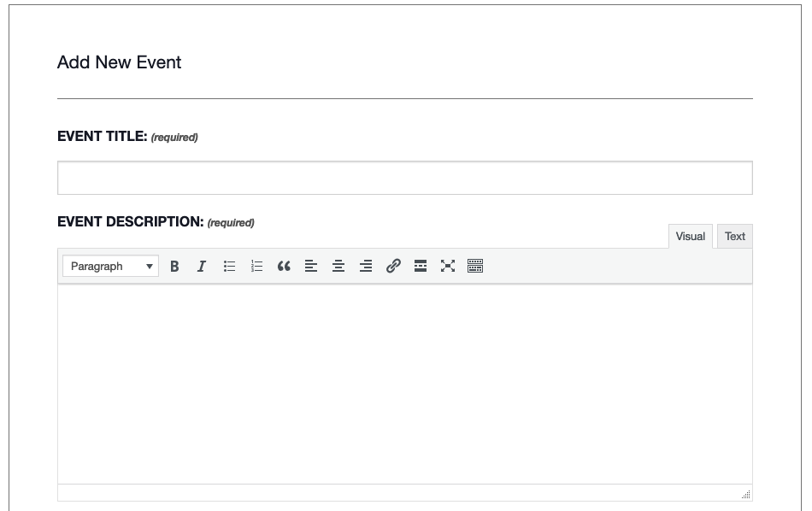Toggle the toolbar kitchen sink icon
The height and width of the screenshot is (511, 812).
475,266
